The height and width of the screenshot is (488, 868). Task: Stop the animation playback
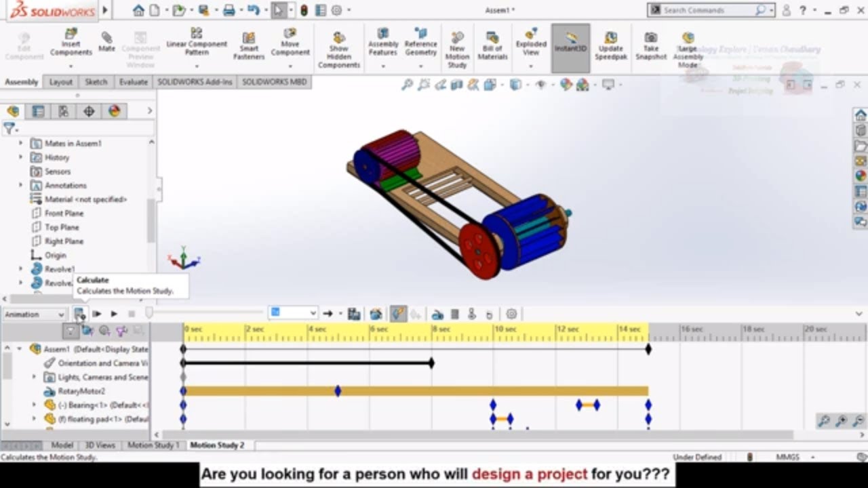point(132,314)
